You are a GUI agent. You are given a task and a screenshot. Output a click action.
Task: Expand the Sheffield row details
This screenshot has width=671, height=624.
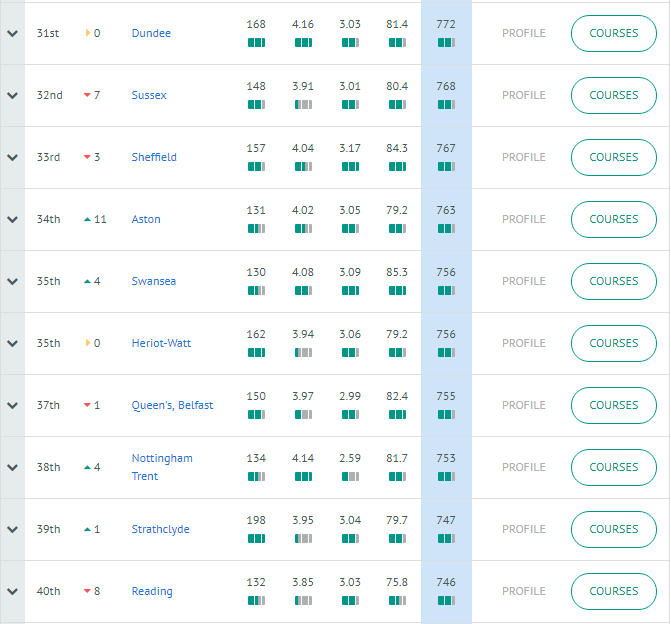pos(12,157)
